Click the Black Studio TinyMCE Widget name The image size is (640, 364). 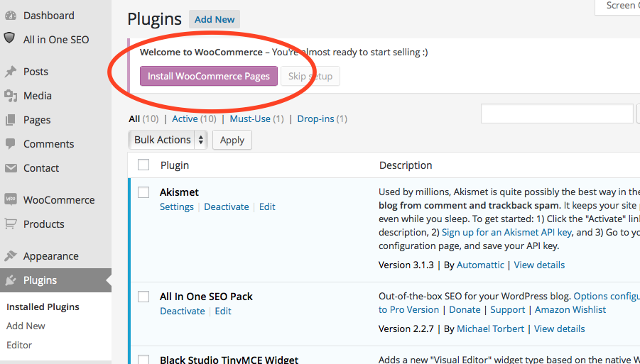229,360
